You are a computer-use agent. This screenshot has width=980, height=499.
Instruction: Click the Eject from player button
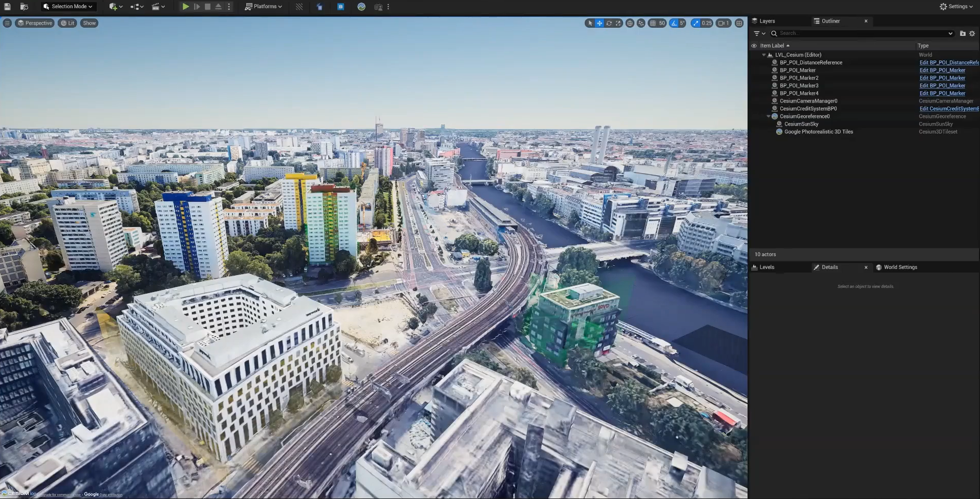[218, 7]
